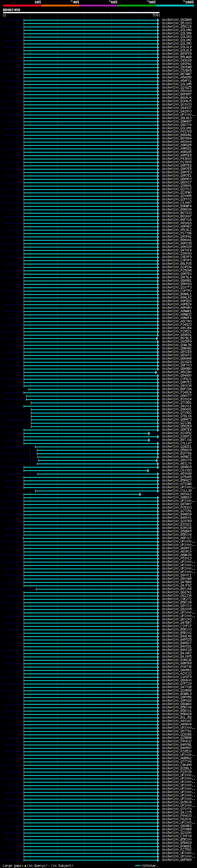Screen dimensions: 197x868
Task: Select the UniRef100_P27592 label
Action: [x=177, y=850]
